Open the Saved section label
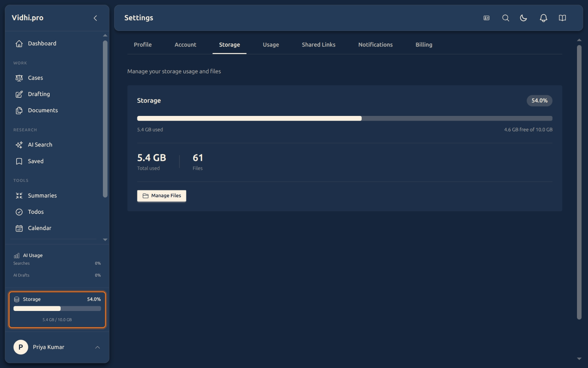588x368 pixels. tap(36, 161)
